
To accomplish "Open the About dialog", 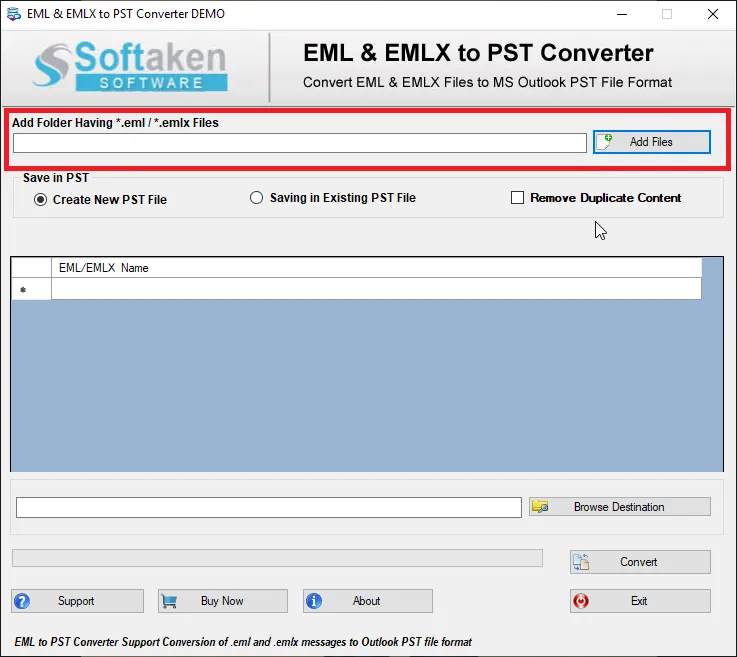I will (x=368, y=601).
